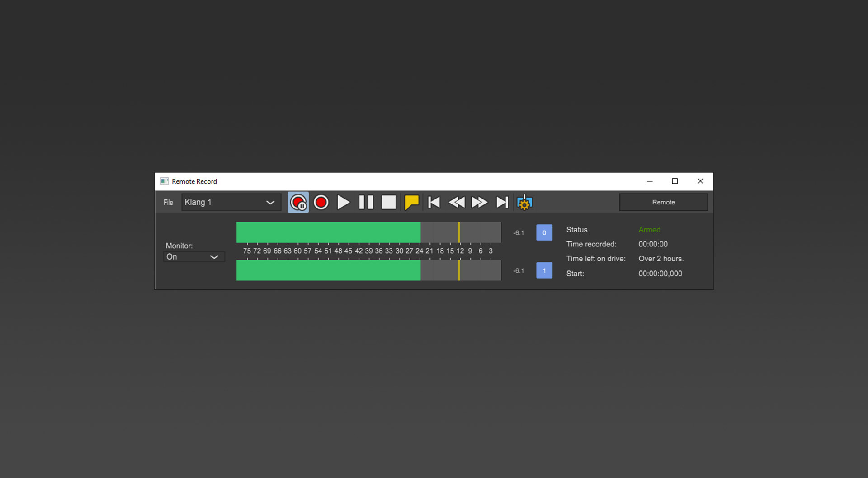Click the Monitor: label
This screenshot has height=478, width=868.
(x=179, y=246)
